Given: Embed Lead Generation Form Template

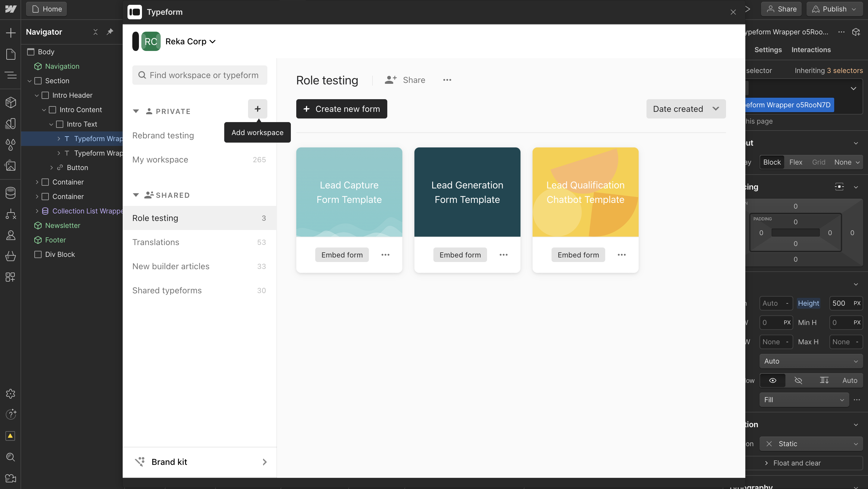Looking at the screenshot, I should 460,255.
